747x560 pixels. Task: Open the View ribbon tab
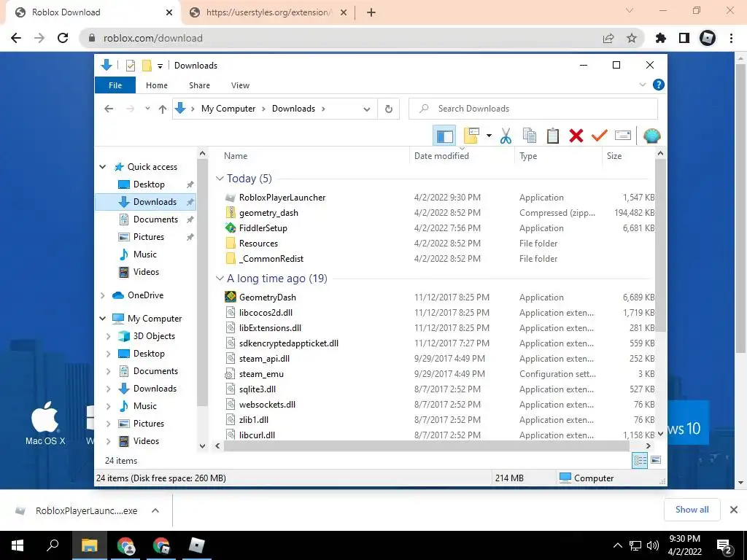[240, 85]
